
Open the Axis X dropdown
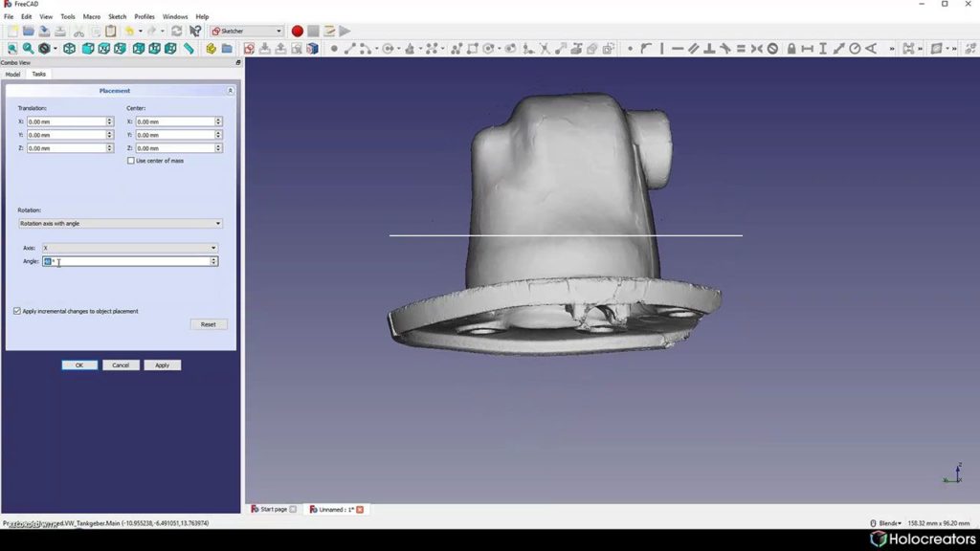pyautogui.click(x=130, y=248)
